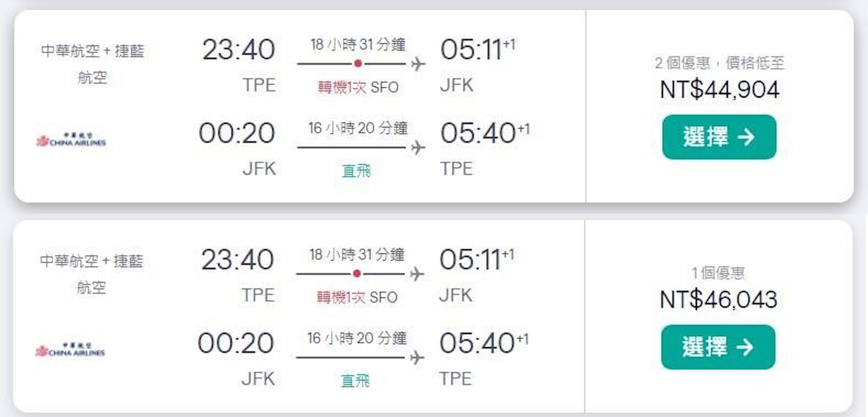
Task: Click the 2 個優惠，價格低至 deals text
Action: click(x=719, y=63)
